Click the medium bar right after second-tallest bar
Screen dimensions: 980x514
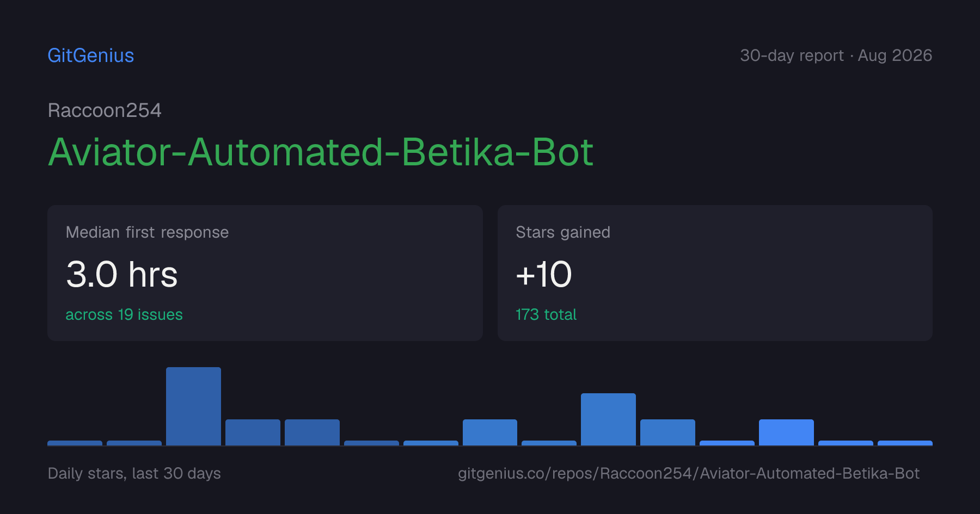pos(667,432)
